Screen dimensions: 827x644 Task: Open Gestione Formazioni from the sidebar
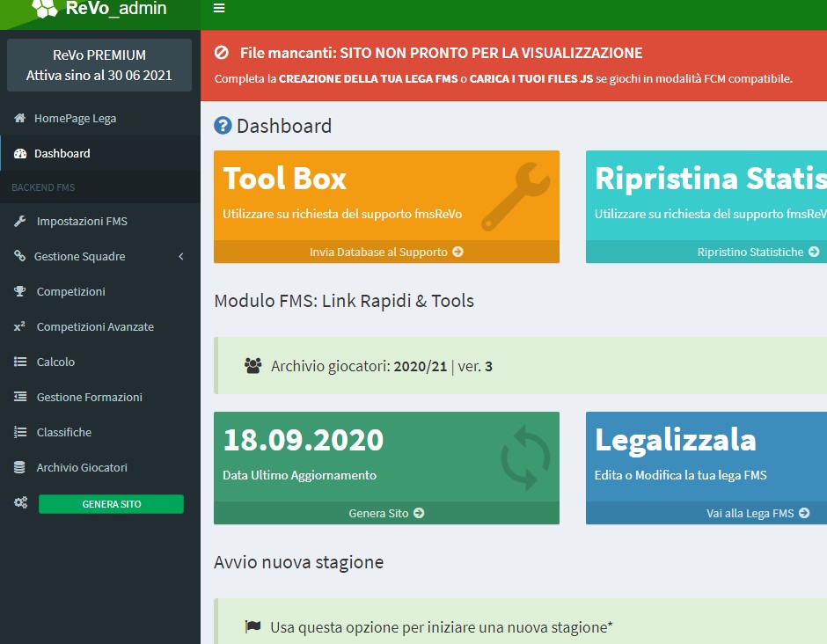91,397
